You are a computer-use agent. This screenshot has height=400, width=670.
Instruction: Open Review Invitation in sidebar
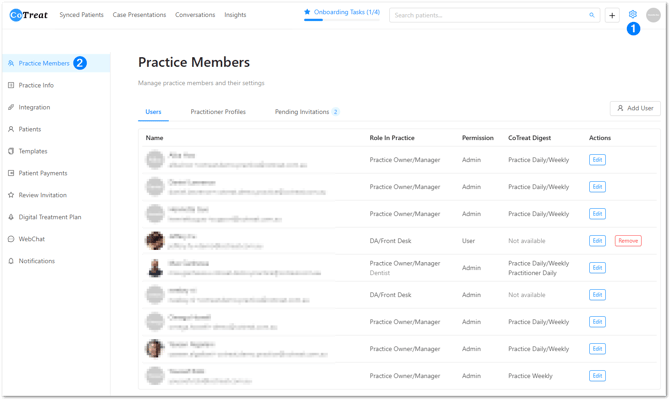pyautogui.click(x=43, y=195)
